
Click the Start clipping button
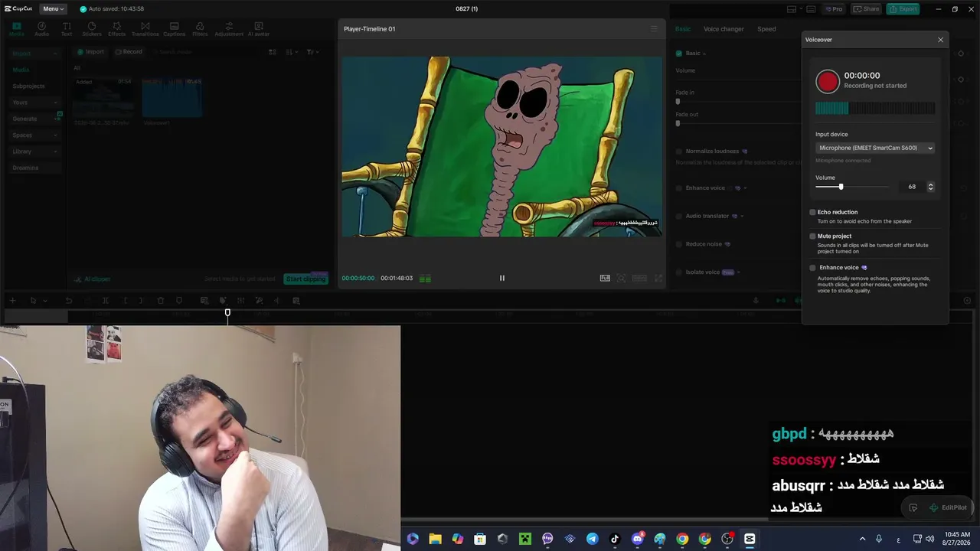[305, 279]
